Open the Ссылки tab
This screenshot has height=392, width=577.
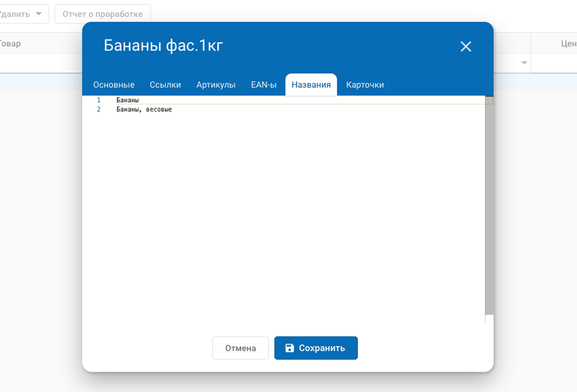point(165,85)
